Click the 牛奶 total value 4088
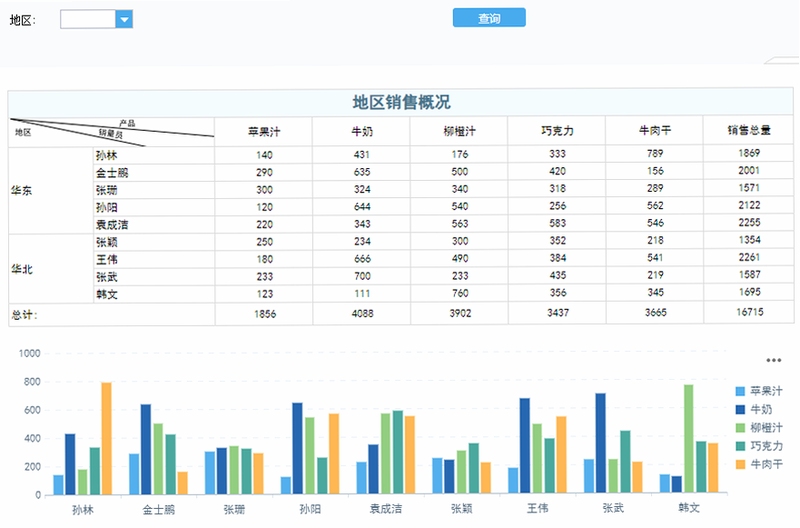Viewport: 800px width, 528px height. pos(362,313)
